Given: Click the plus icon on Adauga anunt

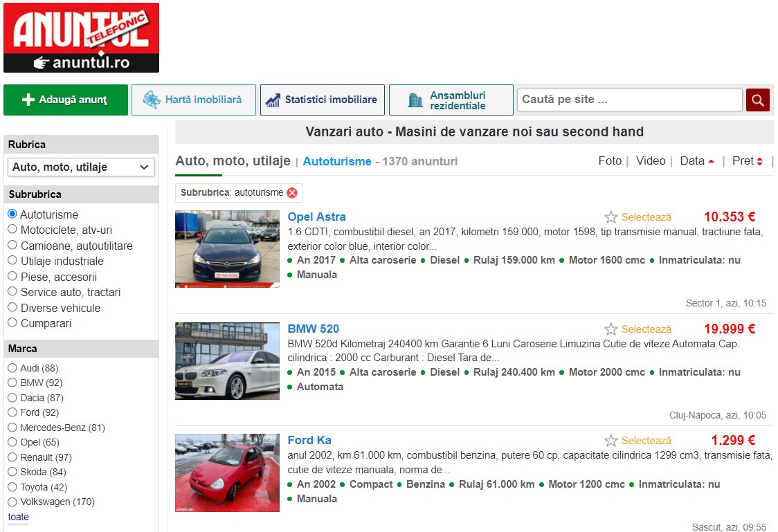Looking at the screenshot, I should pos(28,100).
